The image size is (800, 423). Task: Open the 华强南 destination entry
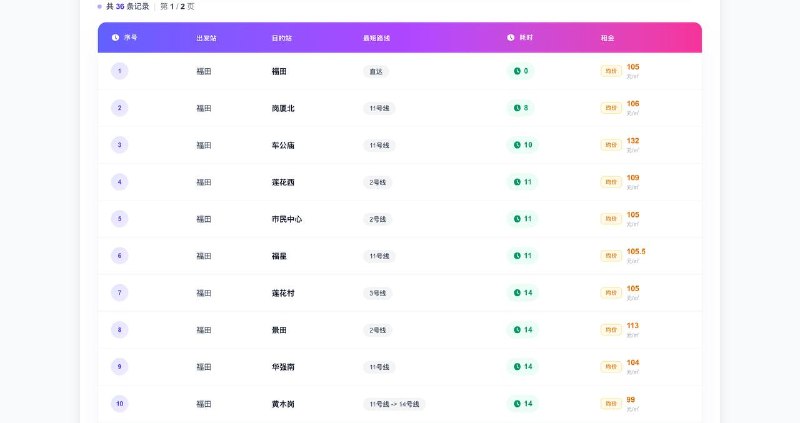click(283, 367)
